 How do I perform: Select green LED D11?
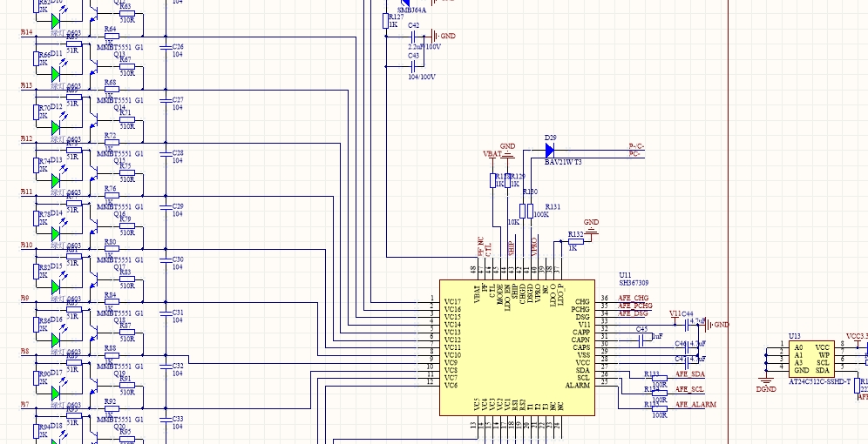coord(56,74)
